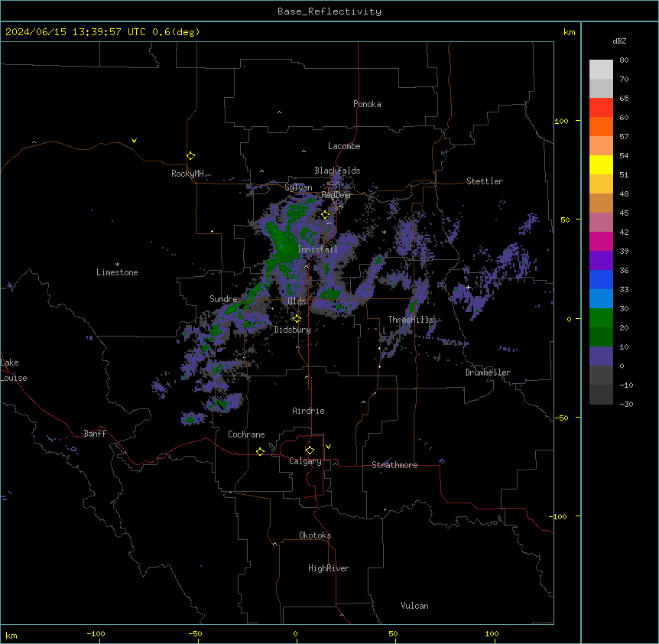659x644 pixels.
Task: Click the Lacombe city label
Action: click(344, 146)
